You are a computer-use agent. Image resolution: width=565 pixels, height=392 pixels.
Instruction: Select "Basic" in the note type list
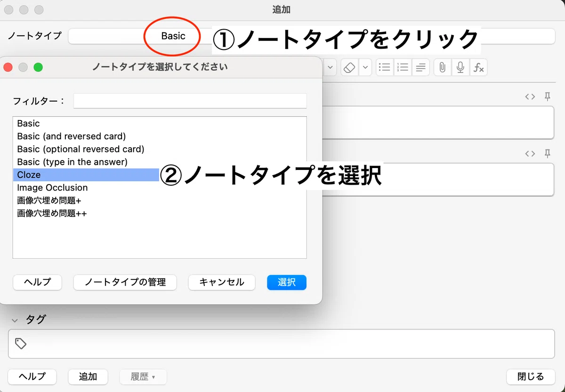pyautogui.click(x=160, y=123)
